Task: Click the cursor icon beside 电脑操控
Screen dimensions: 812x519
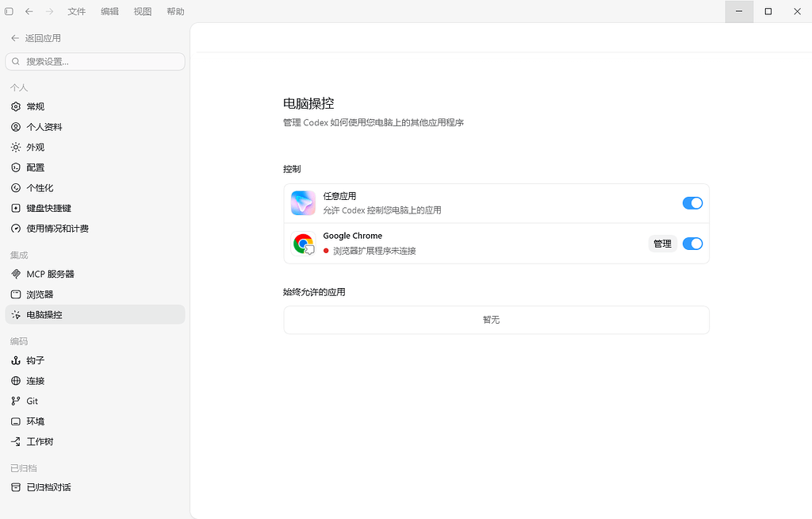Action: [16, 315]
